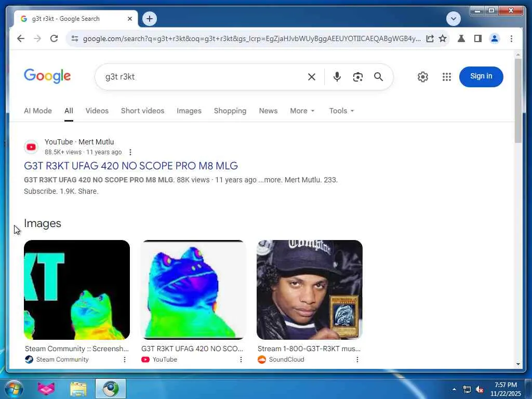Open Windows Explorer from taskbar

[78, 389]
